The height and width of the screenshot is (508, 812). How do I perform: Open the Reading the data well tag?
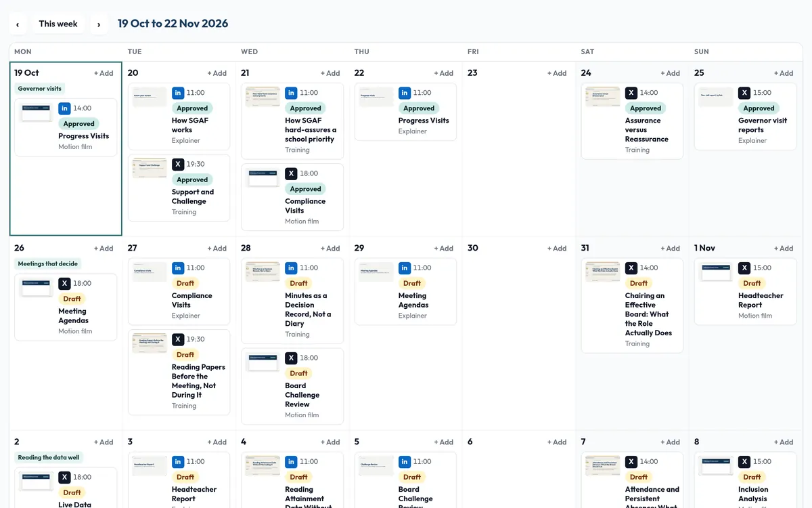click(49, 458)
